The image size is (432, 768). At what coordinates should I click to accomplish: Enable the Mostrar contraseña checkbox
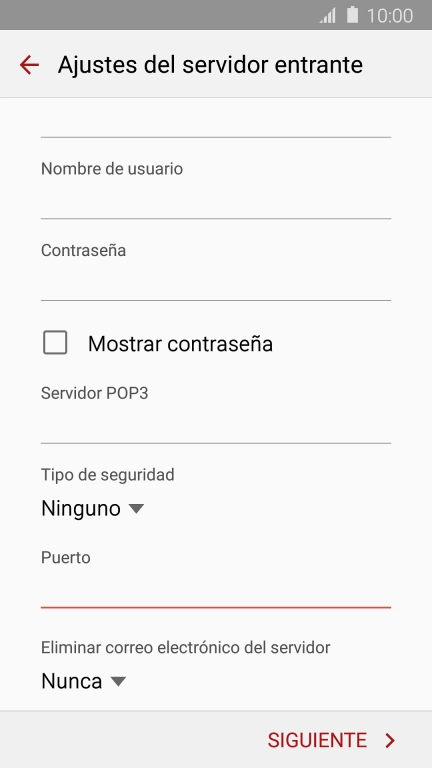(55, 342)
